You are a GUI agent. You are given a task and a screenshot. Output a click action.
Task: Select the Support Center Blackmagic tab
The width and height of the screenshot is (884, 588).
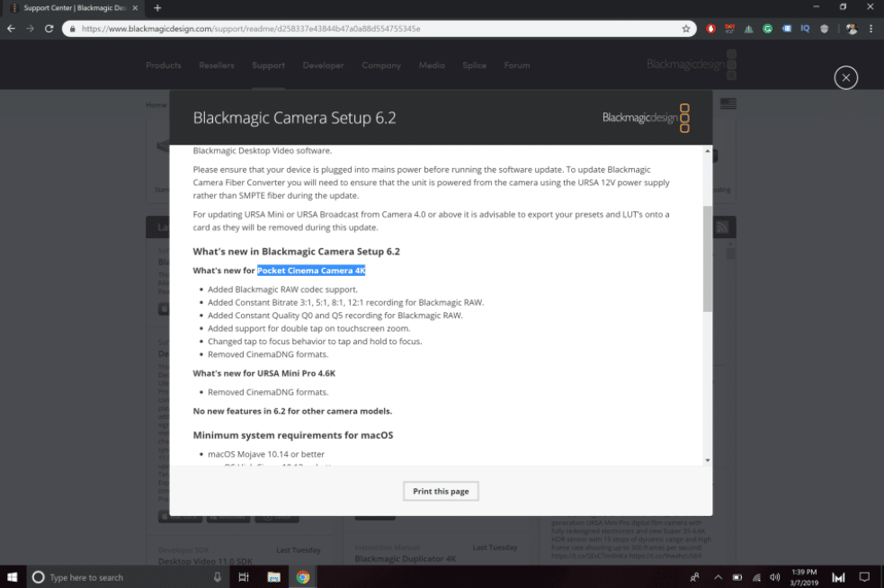pyautogui.click(x=73, y=8)
